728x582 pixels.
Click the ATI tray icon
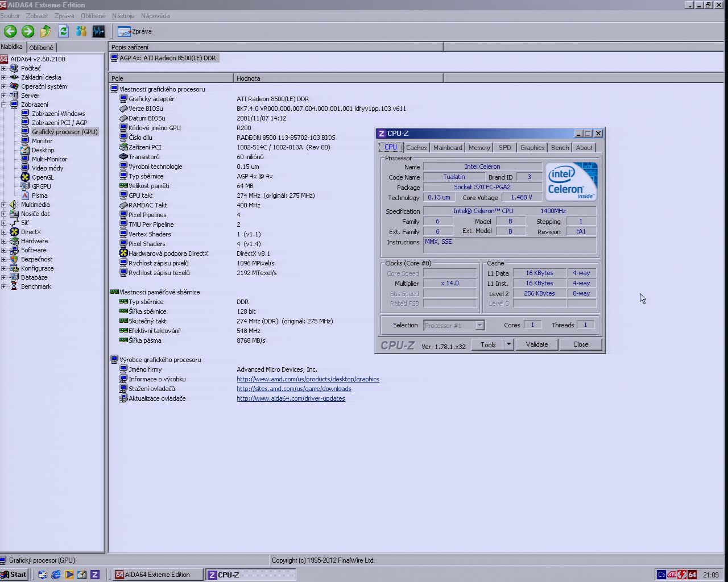[x=672, y=575]
